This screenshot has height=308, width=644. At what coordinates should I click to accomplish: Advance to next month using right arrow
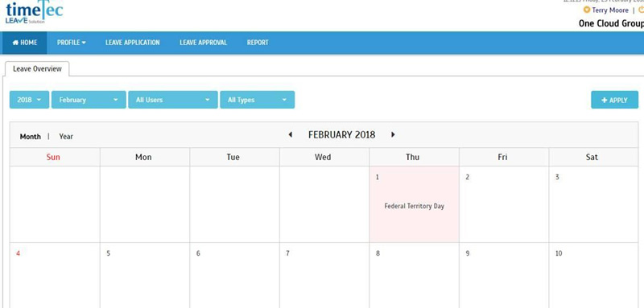pos(393,134)
